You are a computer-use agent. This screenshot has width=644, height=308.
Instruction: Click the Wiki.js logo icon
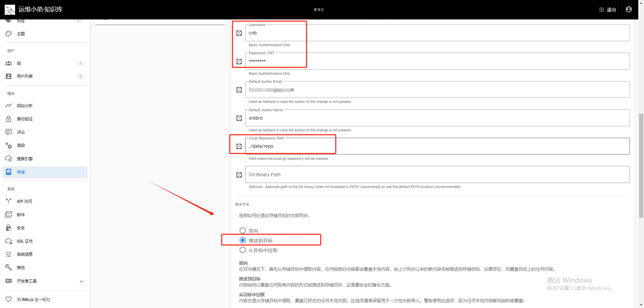coord(10,10)
